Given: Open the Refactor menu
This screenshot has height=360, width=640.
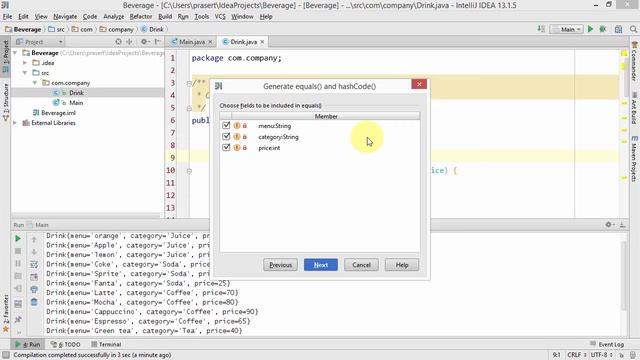Looking at the screenshot, I should coord(140,16).
